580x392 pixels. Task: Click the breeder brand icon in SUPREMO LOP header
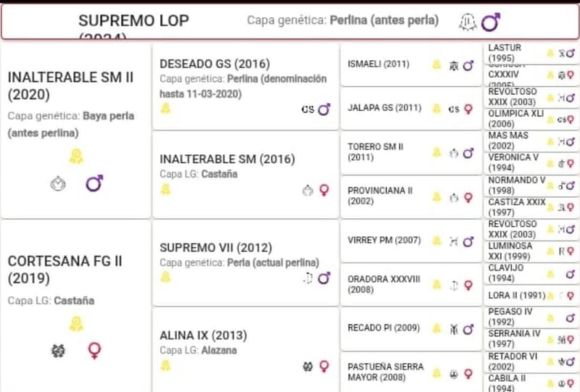[468, 22]
